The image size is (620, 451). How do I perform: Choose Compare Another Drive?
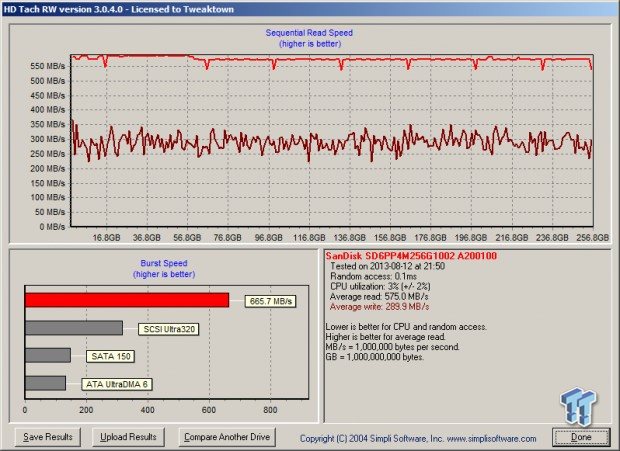[x=227, y=437]
